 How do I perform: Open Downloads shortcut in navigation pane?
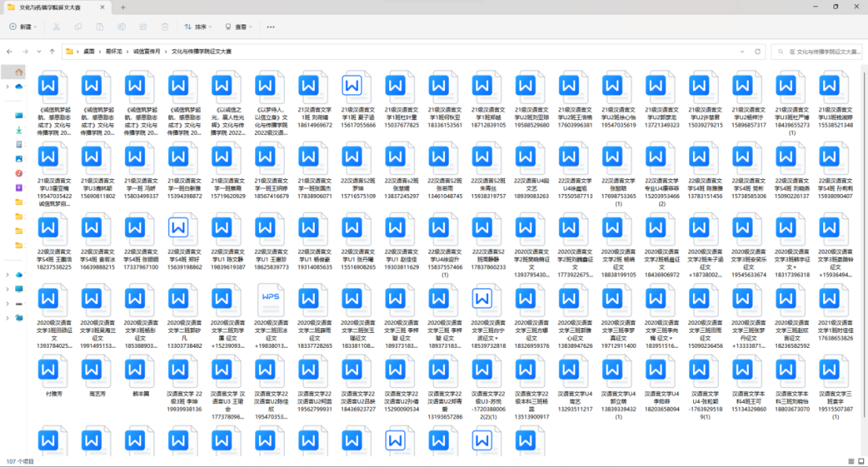19,130
